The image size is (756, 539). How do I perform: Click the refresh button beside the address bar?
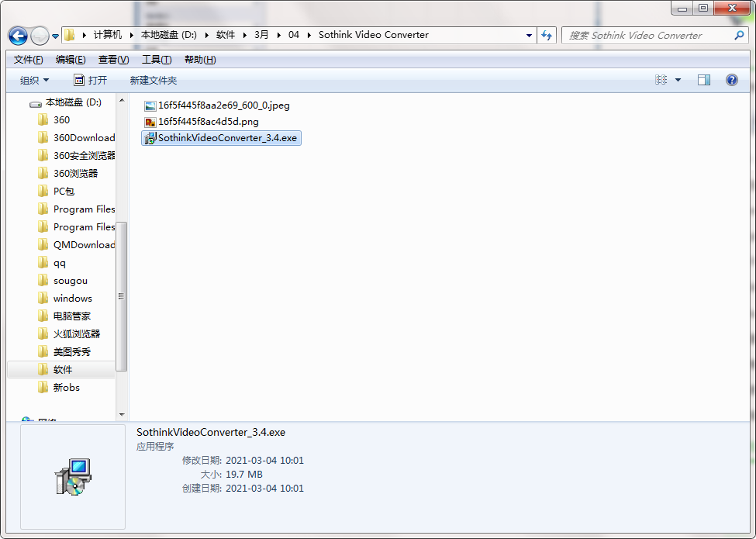547,35
